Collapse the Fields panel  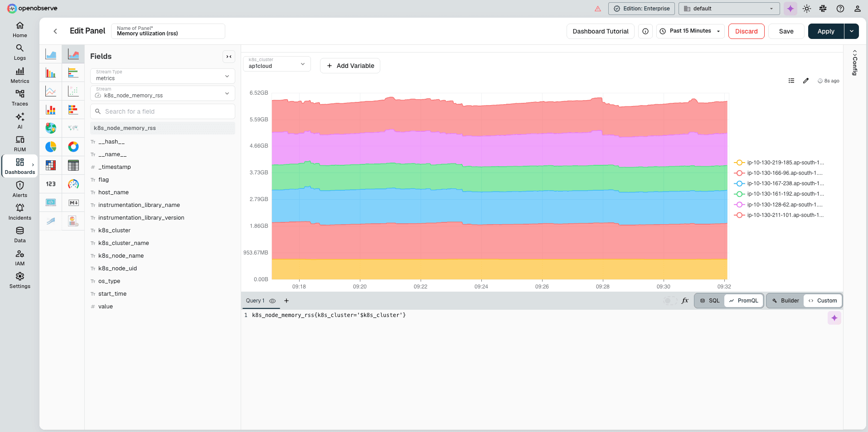[x=229, y=57]
